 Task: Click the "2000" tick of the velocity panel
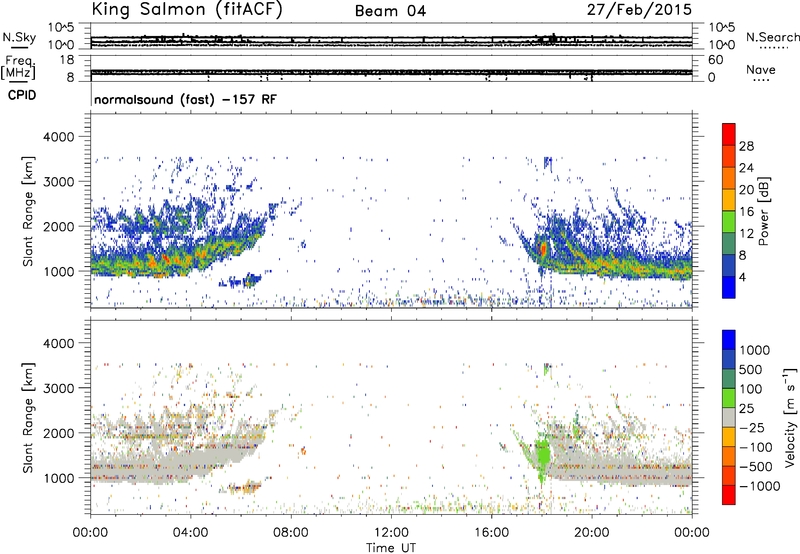(x=59, y=434)
